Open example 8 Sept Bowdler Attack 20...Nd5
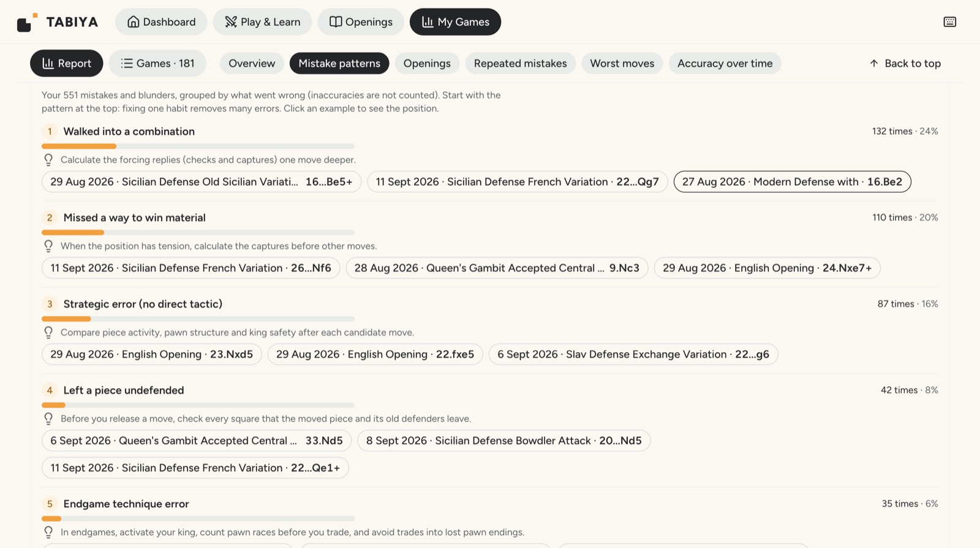Image resolution: width=980 pixels, height=548 pixels. [x=504, y=441]
